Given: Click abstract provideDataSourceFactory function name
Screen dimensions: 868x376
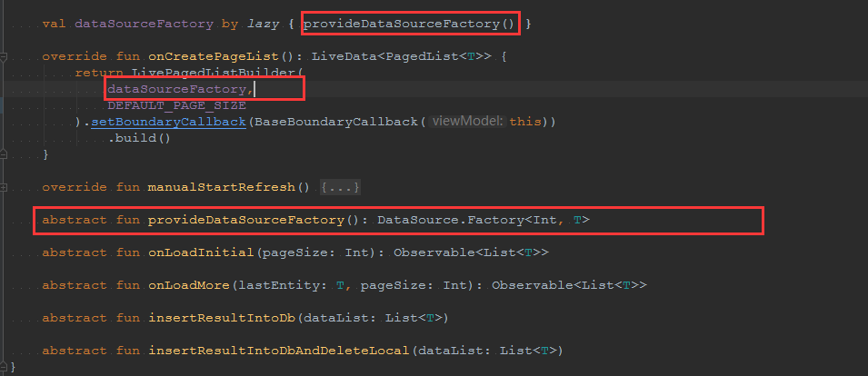Looking at the screenshot, I should (245, 220).
